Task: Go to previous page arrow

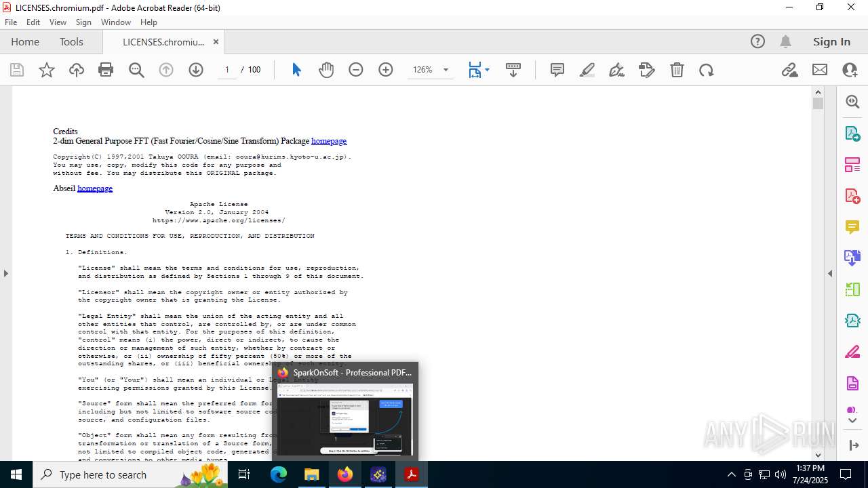Action: (x=166, y=70)
